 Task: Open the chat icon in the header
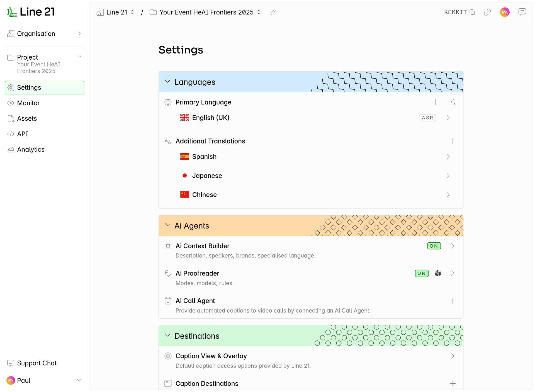522,12
